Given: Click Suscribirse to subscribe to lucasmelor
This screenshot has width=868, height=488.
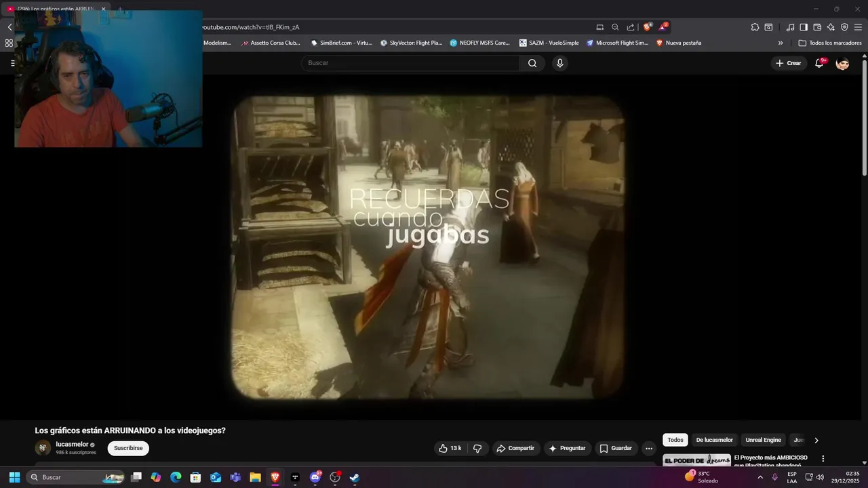Looking at the screenshot, I should (128, 448).
